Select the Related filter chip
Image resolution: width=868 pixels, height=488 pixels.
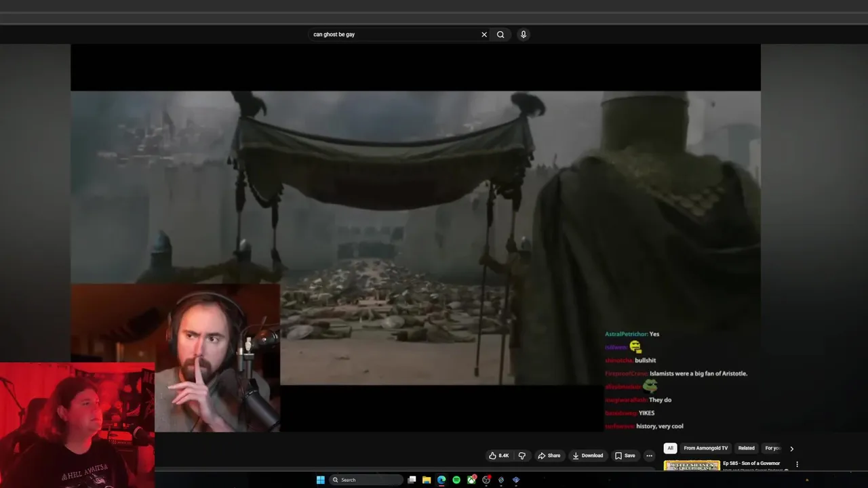[x=747, y=448]
